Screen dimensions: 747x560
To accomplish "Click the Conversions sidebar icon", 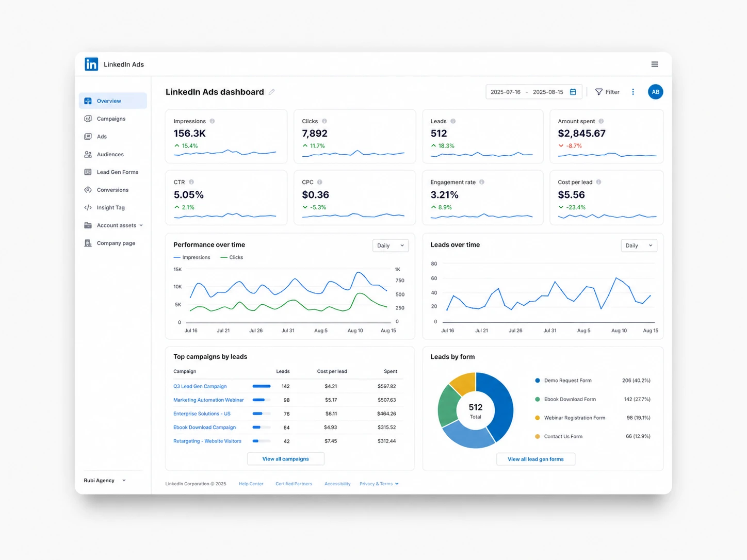I will (88, 190).
